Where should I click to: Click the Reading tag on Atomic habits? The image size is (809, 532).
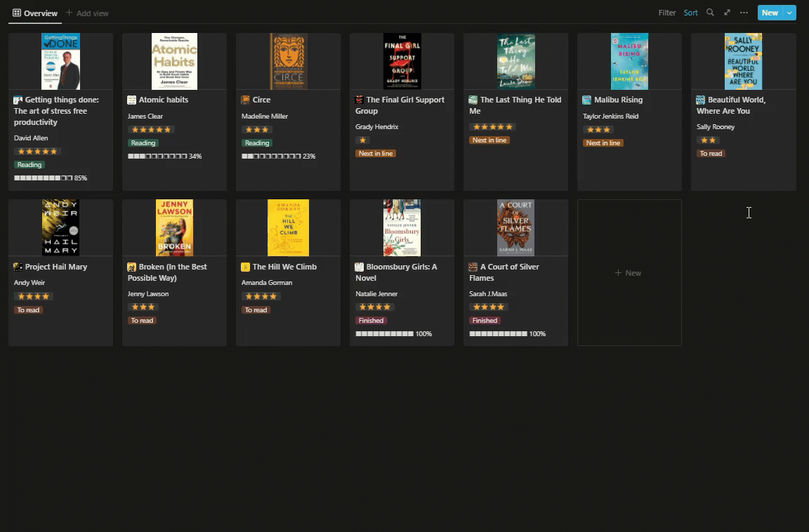click(x=143, y=142)
